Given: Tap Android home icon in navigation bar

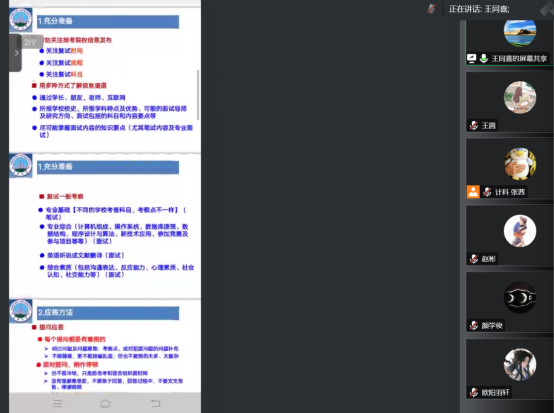Looking at the screenshot, I should click(x=105, y=403).
